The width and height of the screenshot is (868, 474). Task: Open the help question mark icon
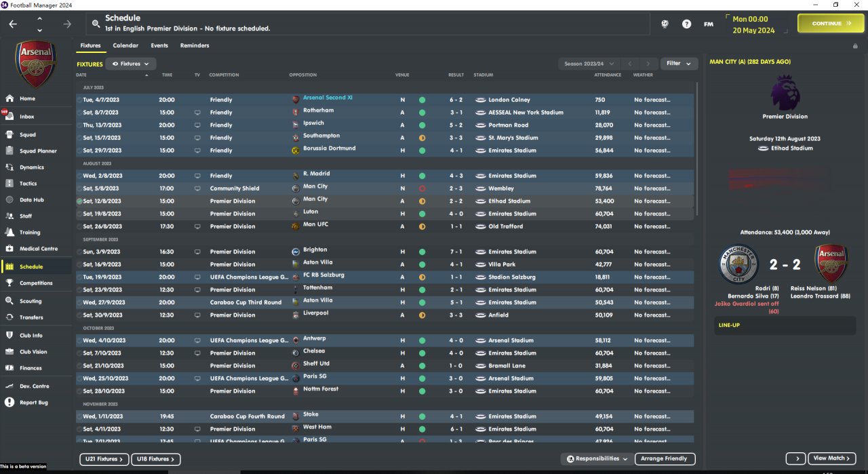686,24
